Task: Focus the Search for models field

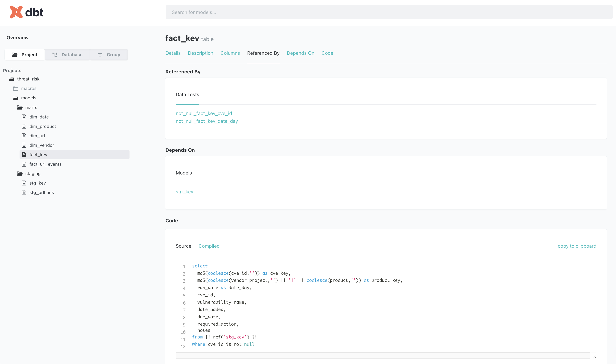Action: point(389,12)
